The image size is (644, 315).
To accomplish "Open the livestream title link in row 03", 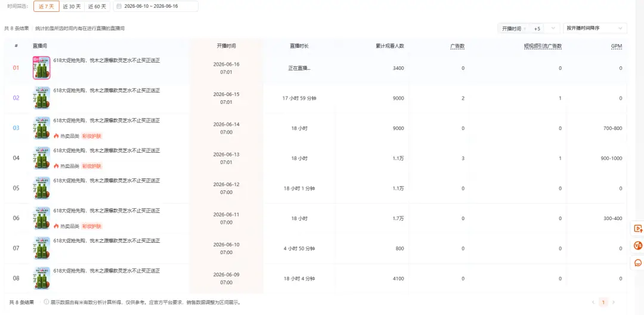I will point(107,121).
